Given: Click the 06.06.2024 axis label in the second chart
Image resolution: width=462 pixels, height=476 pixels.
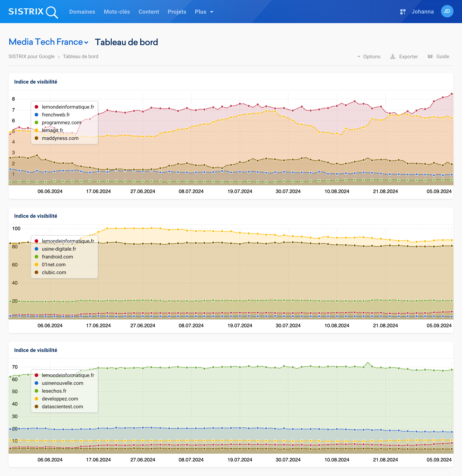Looking at the screenshot, I should pyautogui.click(x=50, y=325).
